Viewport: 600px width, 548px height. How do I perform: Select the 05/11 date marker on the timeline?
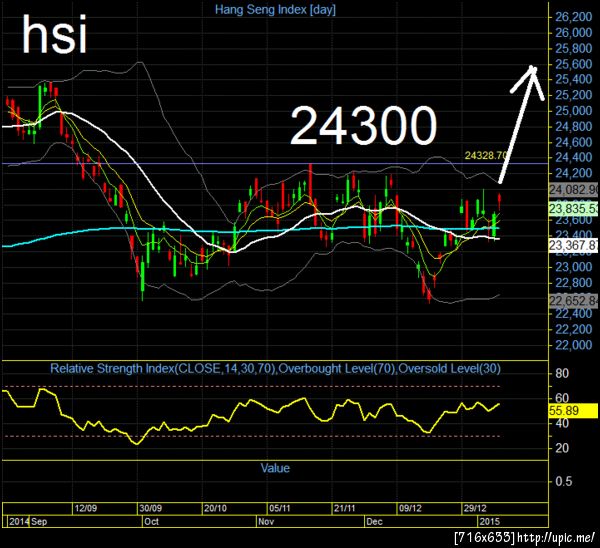(x=280, y=509)
